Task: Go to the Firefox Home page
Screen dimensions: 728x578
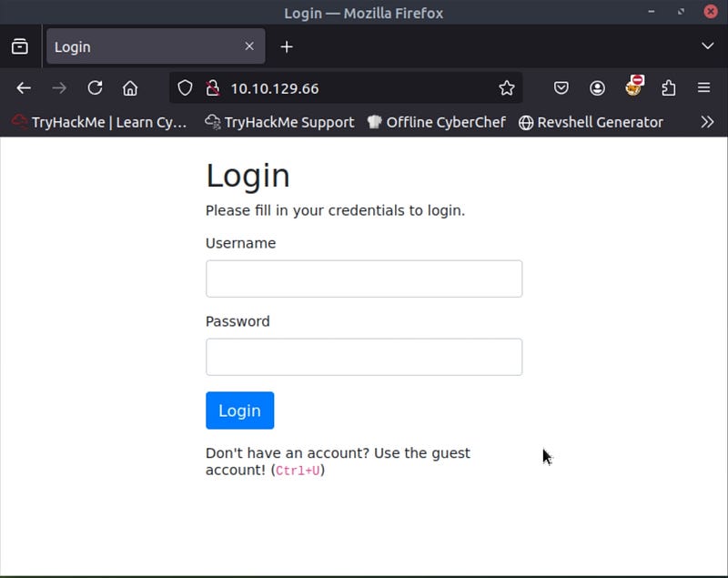Action: [x=130, y=88]
